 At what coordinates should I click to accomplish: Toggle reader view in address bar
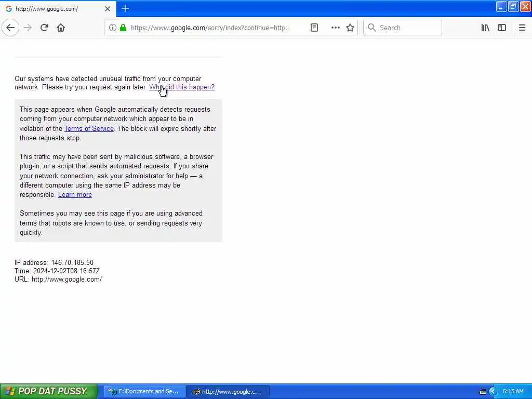[x=314, y=28]
